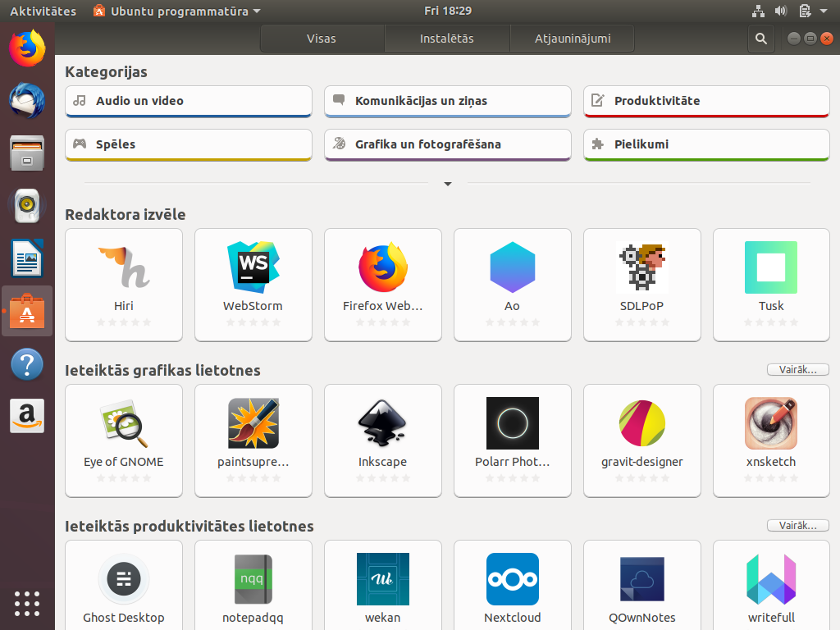Click the search magnifier icon
The height and width of the screenshot is (630, 840).
coord(760,39)
